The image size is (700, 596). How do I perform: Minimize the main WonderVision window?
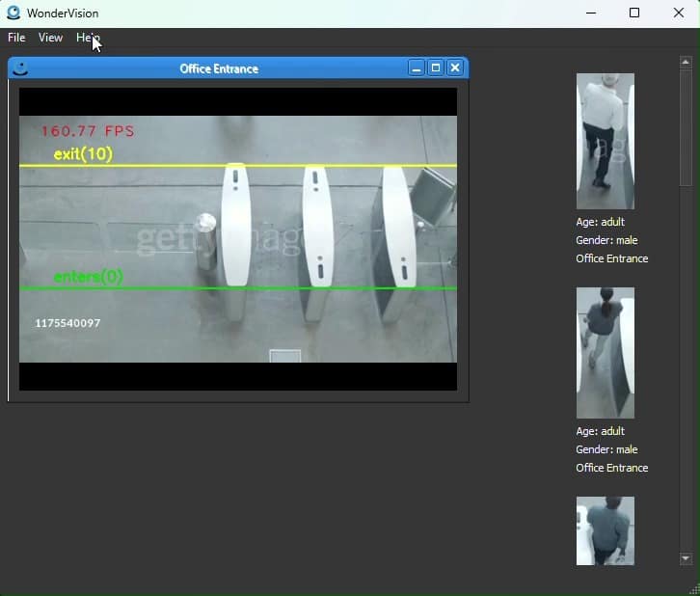pyautogui.click(x=590, y=14)
